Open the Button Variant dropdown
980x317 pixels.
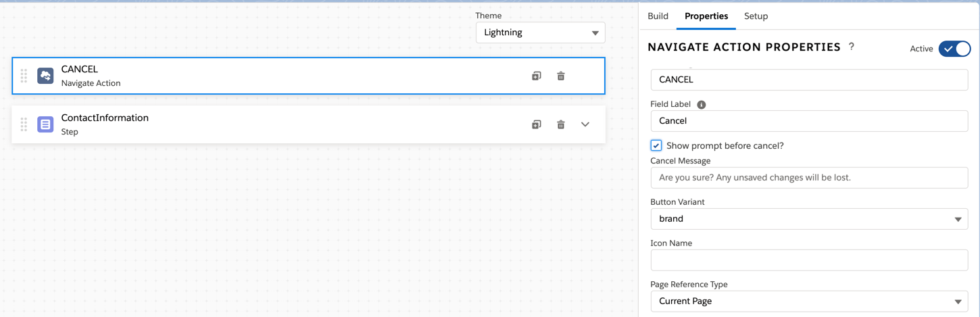pyautogui.click(x=809, y=219)
